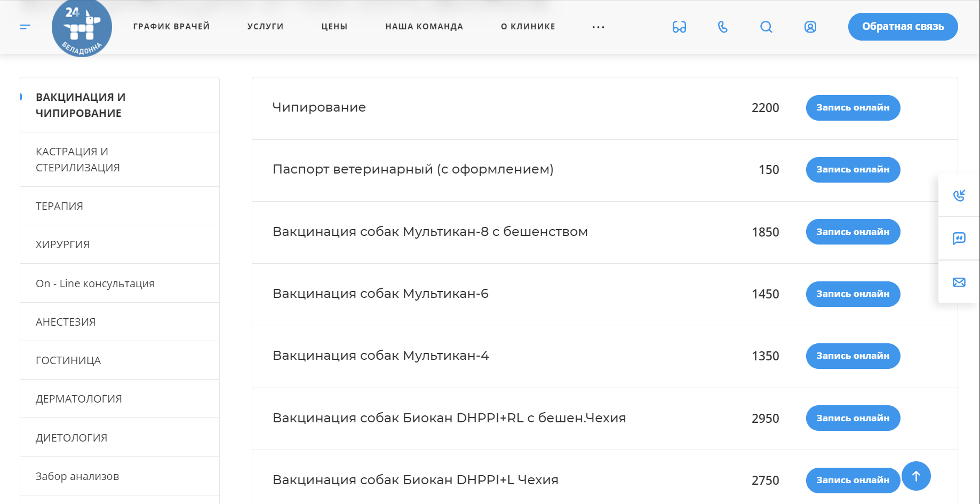Enable the visually impaired site version
This screenshot has width=980, height=504.
(678, 27)
